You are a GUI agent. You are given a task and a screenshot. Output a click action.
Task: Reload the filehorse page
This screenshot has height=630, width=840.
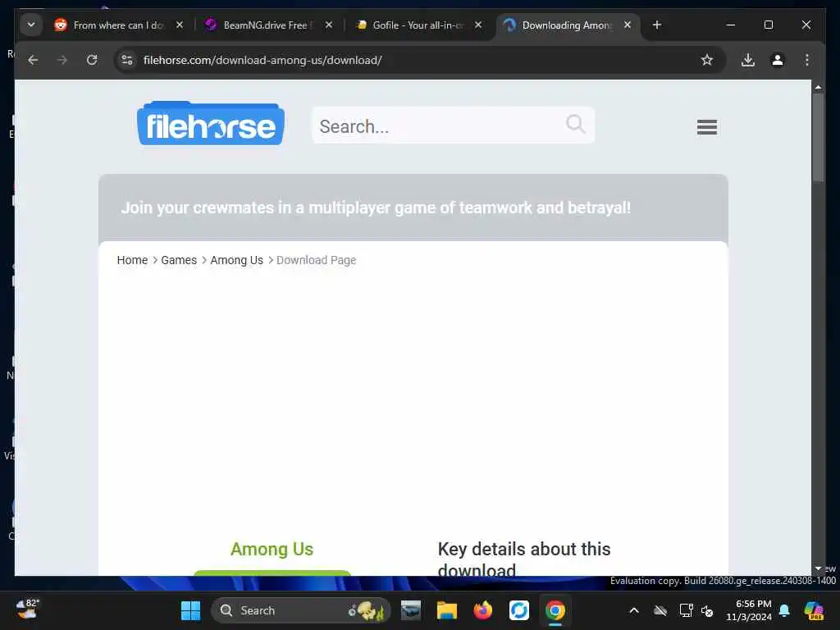[x=92, y=60]
